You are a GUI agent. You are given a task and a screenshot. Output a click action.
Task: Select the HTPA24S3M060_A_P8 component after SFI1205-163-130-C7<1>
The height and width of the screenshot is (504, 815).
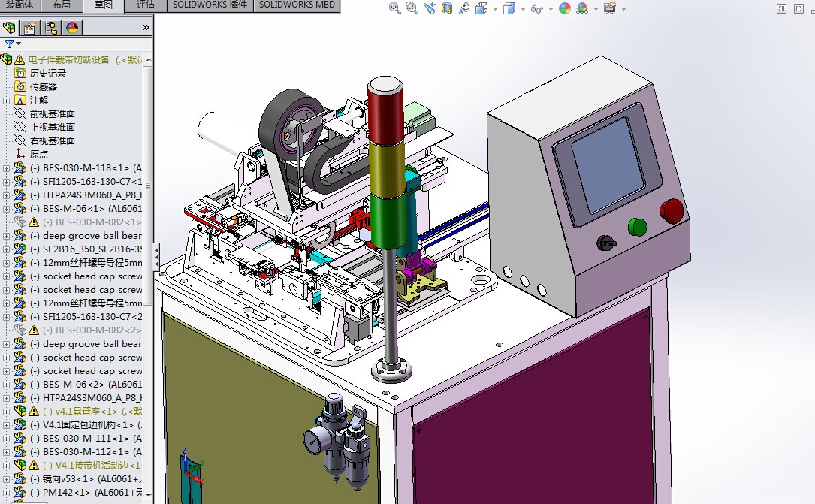pos(85,195)
